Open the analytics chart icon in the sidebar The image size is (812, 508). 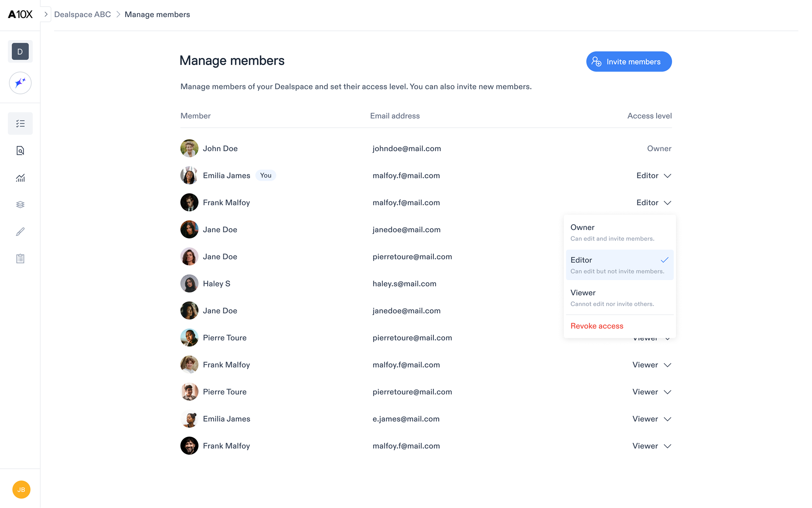[20, 177]
